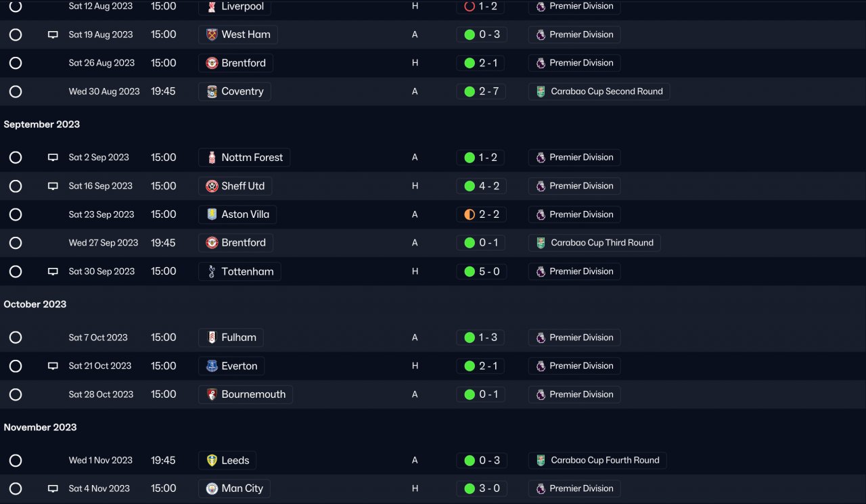
Task: Click the Man City club badge icon
Action: [212, 488]
